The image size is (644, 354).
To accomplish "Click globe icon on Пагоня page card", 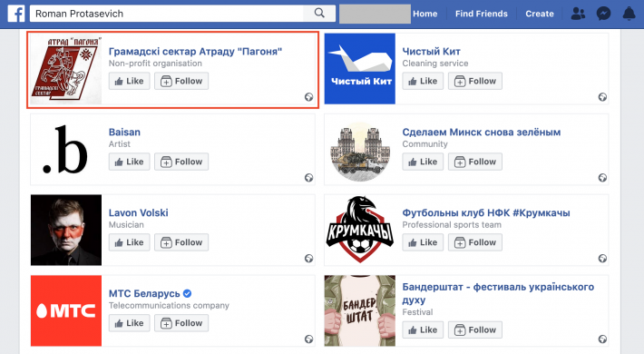I will click(x=309, y=97).
